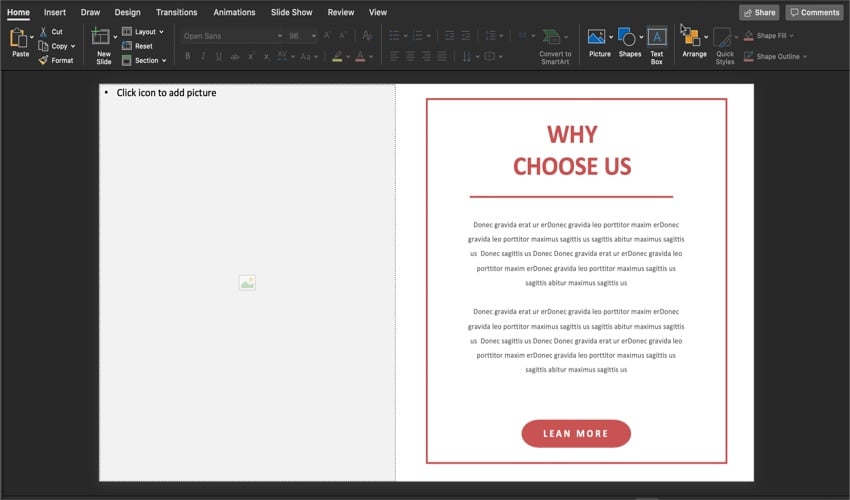The width and height of the screenshot is (850, 500).
Task: Click the Paste clipboard icon
Action: point(19,39)
